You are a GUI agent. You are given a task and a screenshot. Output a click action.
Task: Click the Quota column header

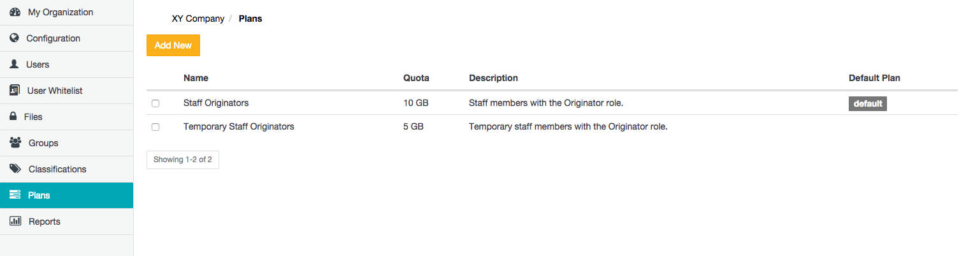[x=416, y=78]
